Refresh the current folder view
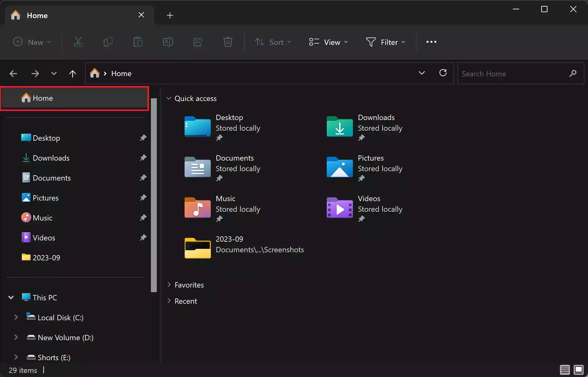The width and height of the screenshot is (588, 377). (443, 73)
